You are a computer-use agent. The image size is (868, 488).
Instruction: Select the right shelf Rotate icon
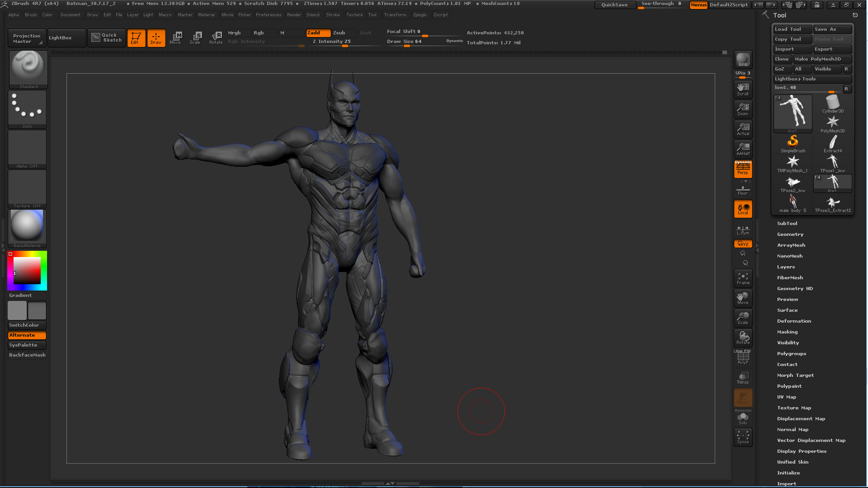(x=743, y=338)
